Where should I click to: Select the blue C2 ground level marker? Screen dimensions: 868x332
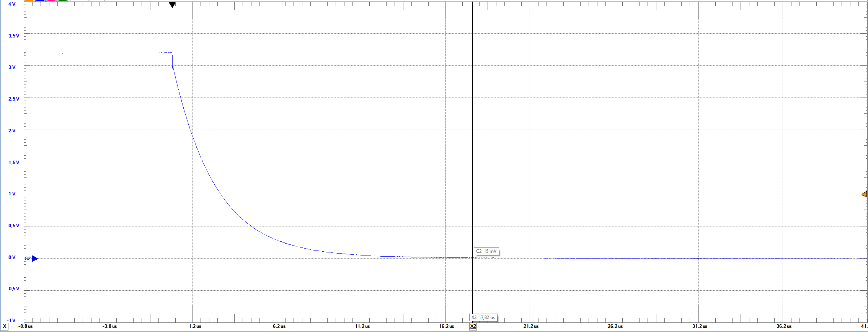pyautogui.click(x=34, y=259)
